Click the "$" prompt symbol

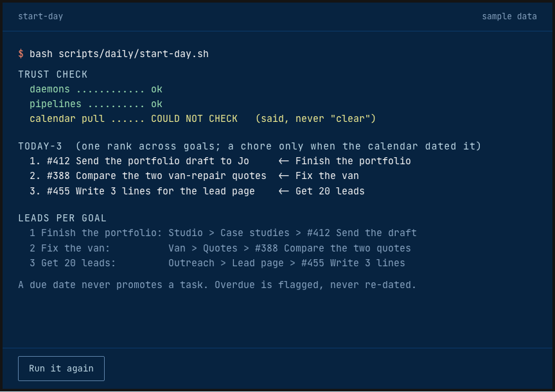[21, 54]
